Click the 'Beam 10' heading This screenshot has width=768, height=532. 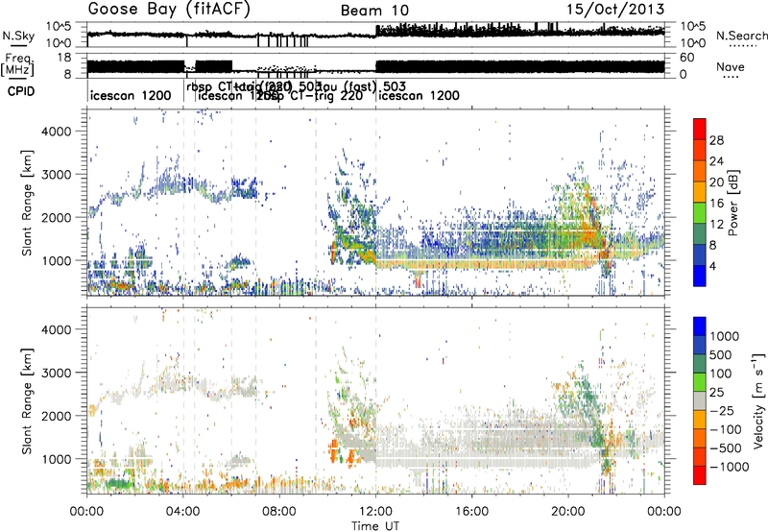(374, 11)
